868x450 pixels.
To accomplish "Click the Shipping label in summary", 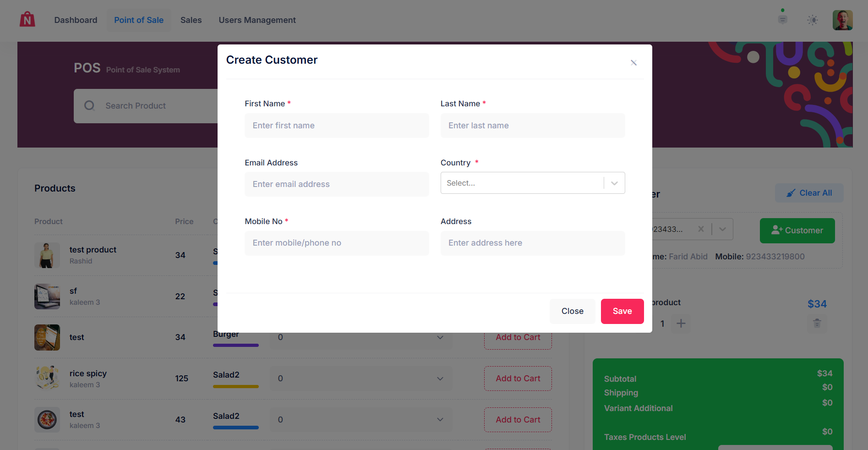I will point(621,393).
